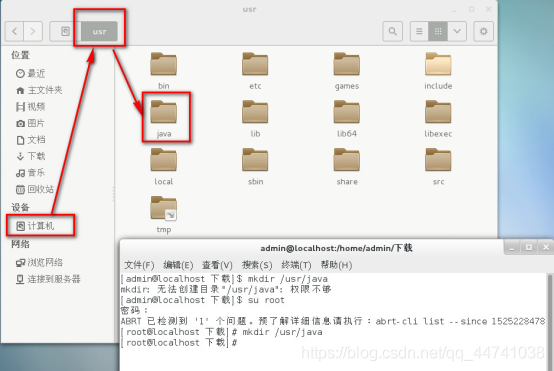Switch to list view

pos(419,31)
